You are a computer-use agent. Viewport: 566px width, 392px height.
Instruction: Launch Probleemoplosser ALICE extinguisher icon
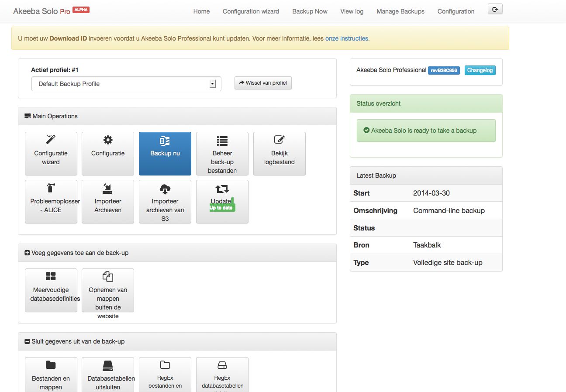51,188
